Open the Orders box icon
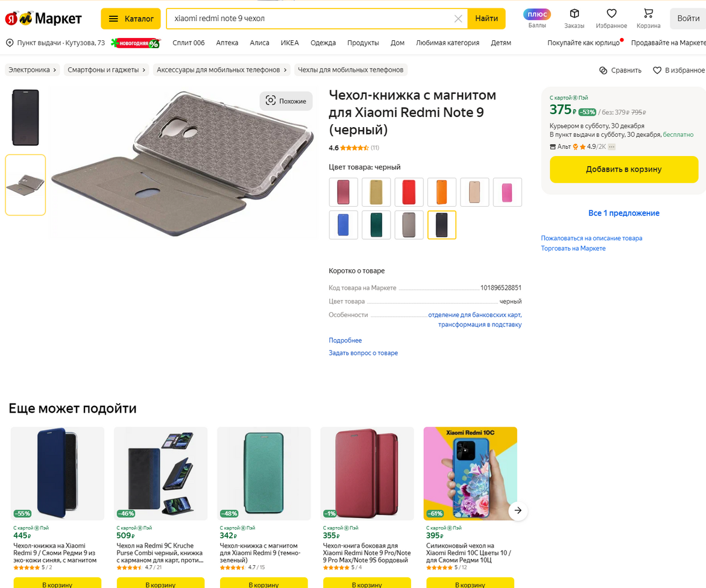This screenshot has width=706, height=588. pyautogui.click(x=574, y=14)
